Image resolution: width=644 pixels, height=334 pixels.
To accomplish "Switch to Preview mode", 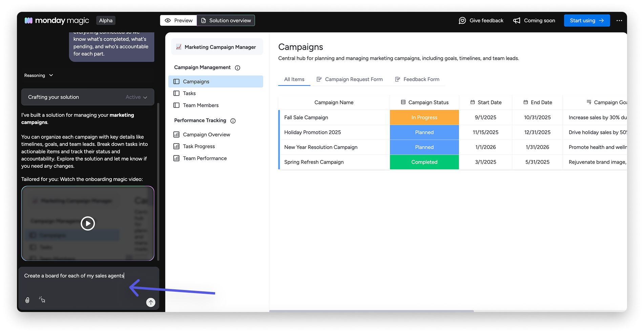I will click(x=179, y=21).
